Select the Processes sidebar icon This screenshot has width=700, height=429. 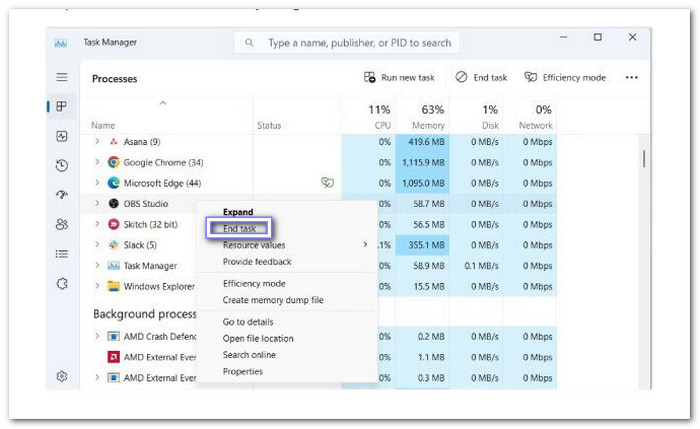62,106
